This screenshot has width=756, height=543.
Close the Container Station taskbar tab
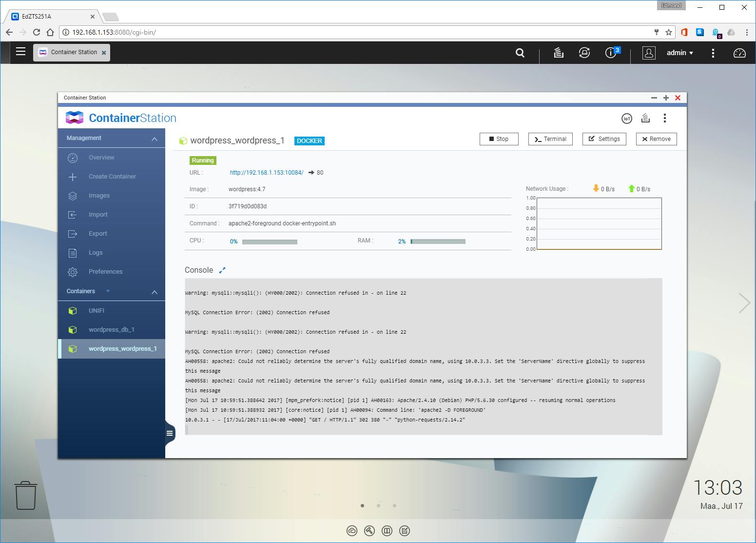point(104,53)
